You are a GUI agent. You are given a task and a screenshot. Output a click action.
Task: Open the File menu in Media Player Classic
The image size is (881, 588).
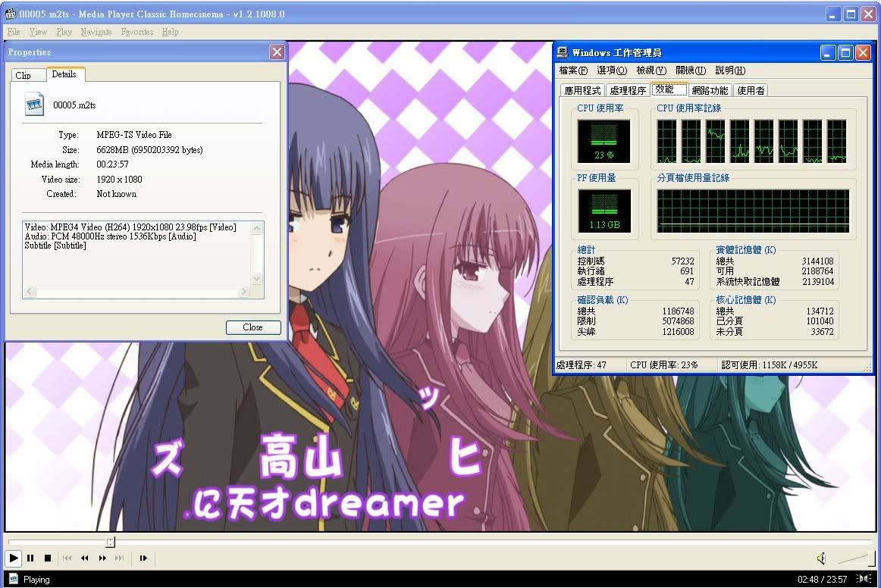14,32
